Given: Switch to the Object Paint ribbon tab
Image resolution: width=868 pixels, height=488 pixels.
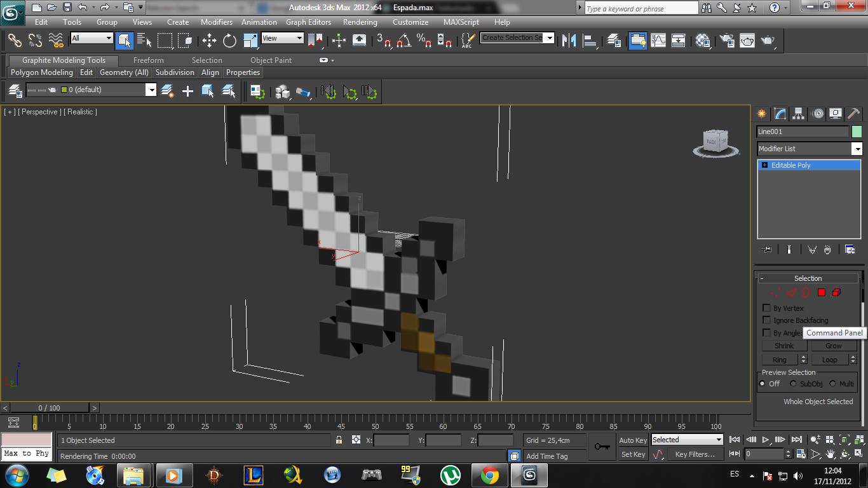Looking at the screenshot, I should click(271, 60).
